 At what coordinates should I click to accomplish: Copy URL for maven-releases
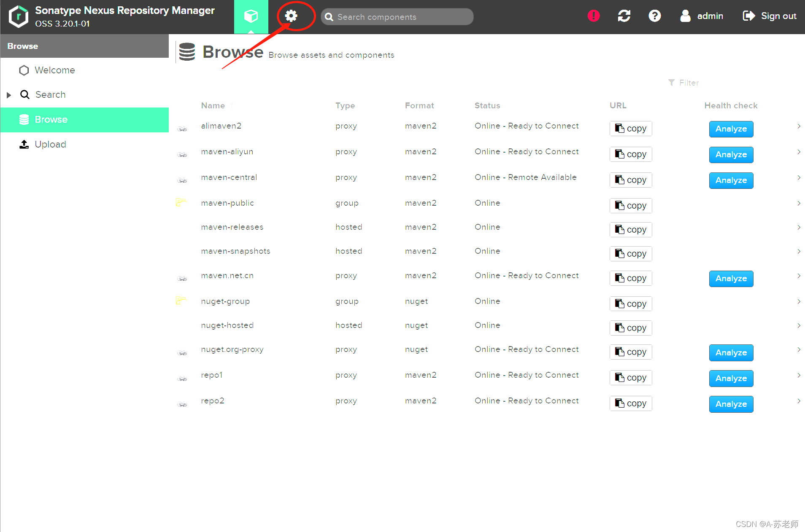coord(631,230)
